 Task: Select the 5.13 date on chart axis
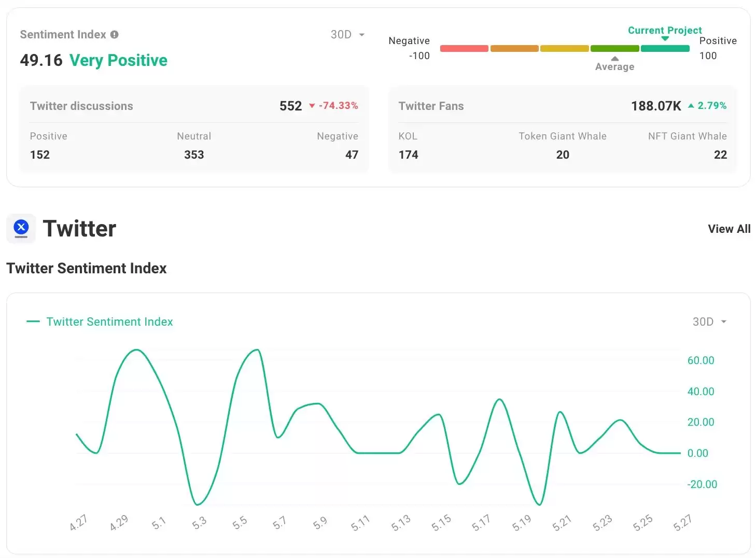coord(401,523)
